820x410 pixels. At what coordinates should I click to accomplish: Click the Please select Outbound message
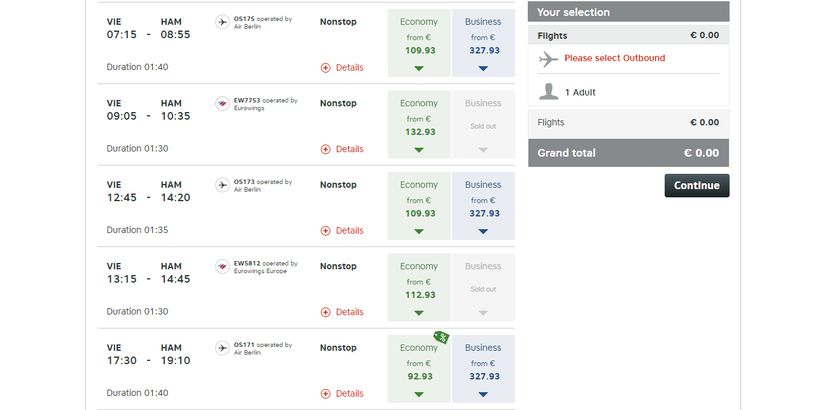(614, 58)
